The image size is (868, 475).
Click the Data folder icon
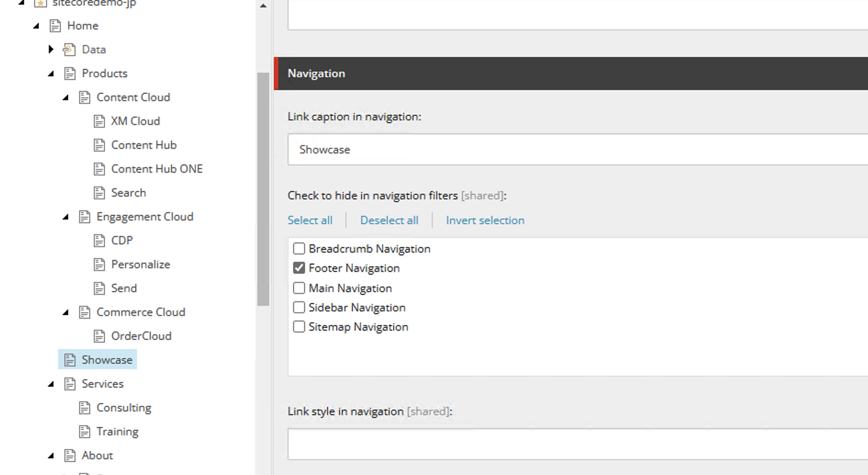coord(69,50)
